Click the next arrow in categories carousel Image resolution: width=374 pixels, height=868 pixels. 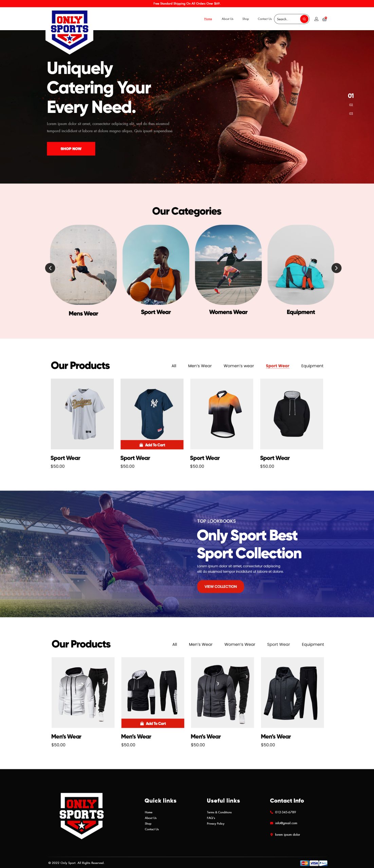click(x=336, y=268)
